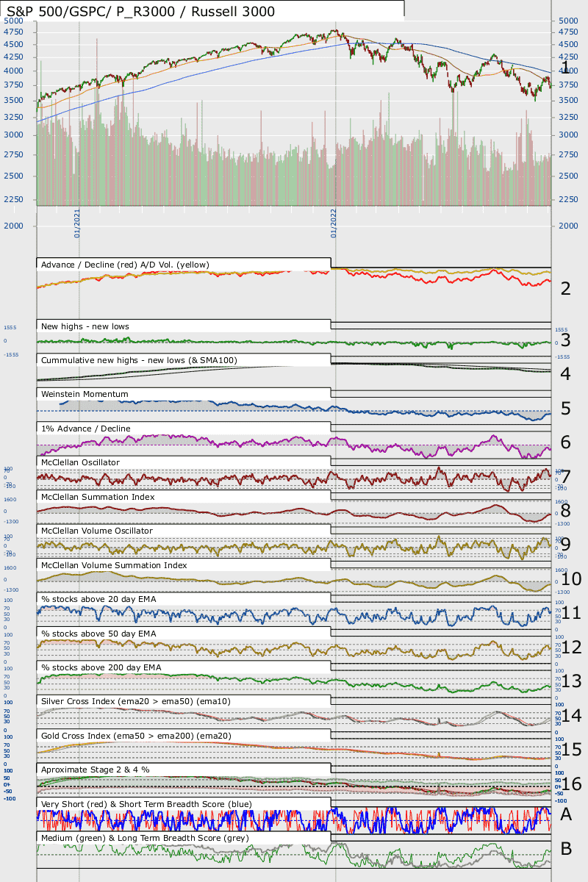
Task: Click the "% stocks above 50 day EMA" label
Action: (x=98, y=634)
